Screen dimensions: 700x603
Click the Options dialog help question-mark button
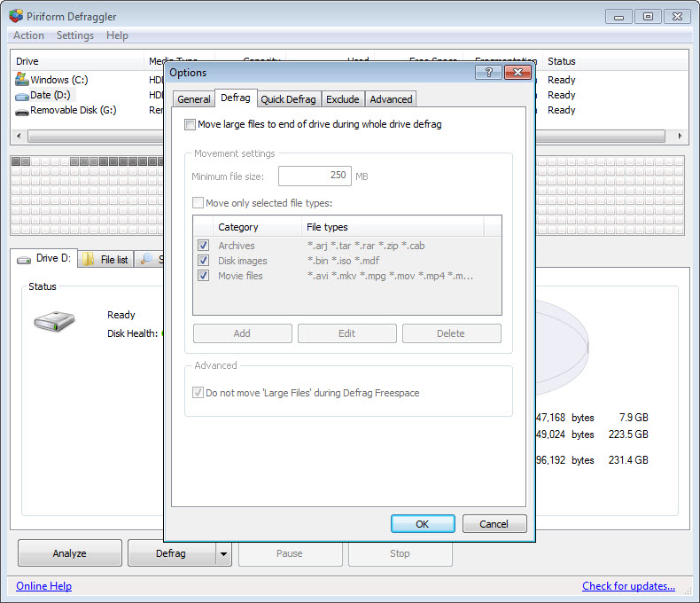tap(488, 73)
